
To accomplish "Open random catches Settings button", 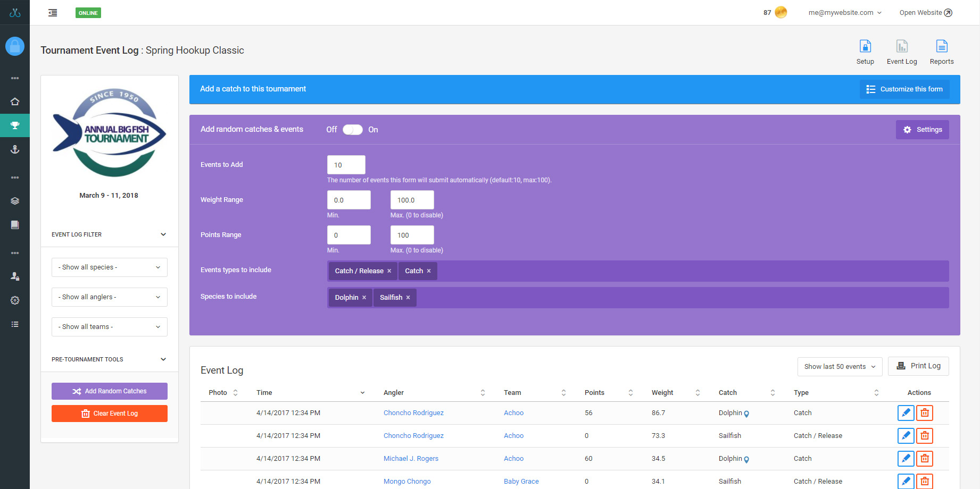I will coord(923,130).
